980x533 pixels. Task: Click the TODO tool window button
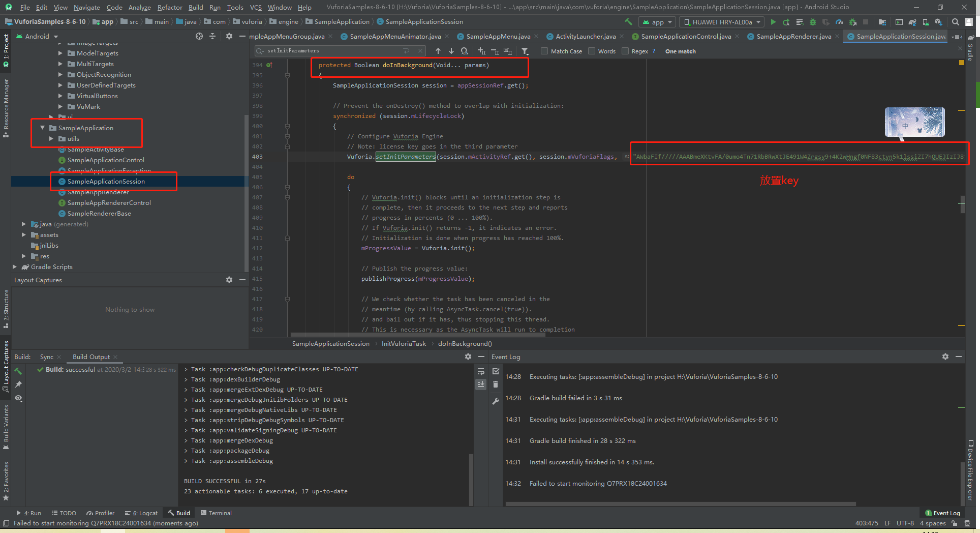click(64, 513)
